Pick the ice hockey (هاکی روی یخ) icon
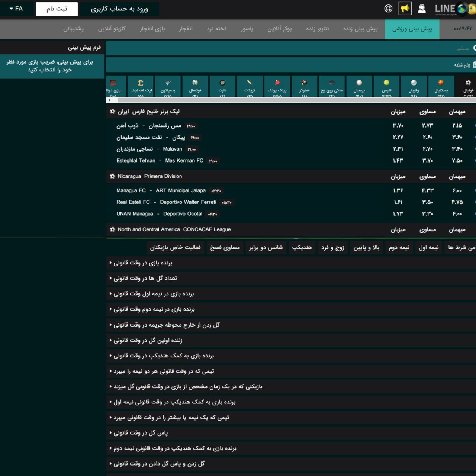476x476 pixels. pyautogui.click(x=332, y=86)
